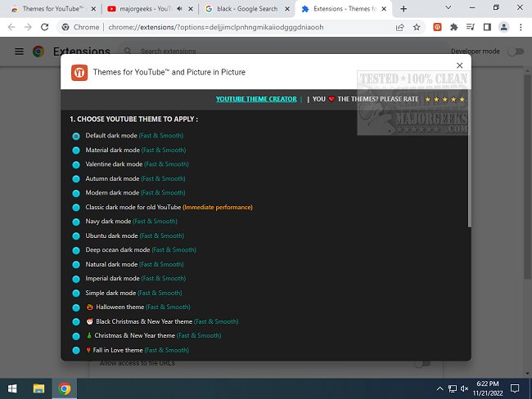This screenshot has width=532, height=399.
Task: Toggle Developer mode switch
Action: point(516,52)
